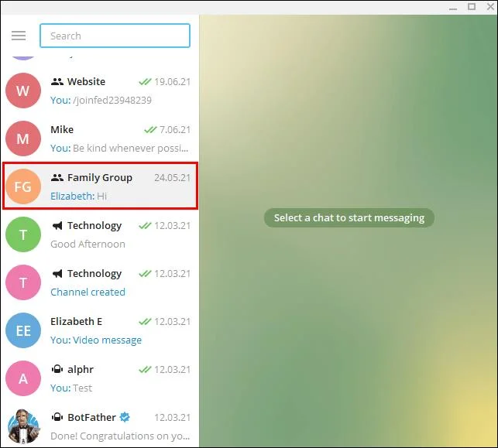The width and height of the screenshot is (498, 448).
Task: Click the group icon beside Website
Action: (x=57, y=82)
